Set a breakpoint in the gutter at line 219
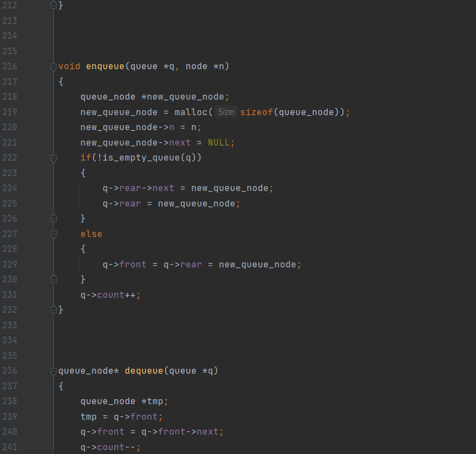Image resolution: width=476 pixels, height=454 pixels. coord(33,112)
